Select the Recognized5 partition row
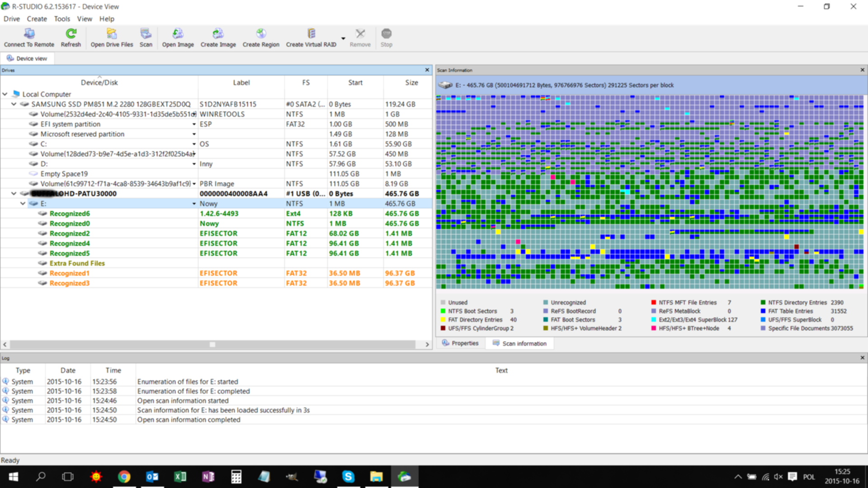This screenshot has height=488, width=868. (216, 253)
